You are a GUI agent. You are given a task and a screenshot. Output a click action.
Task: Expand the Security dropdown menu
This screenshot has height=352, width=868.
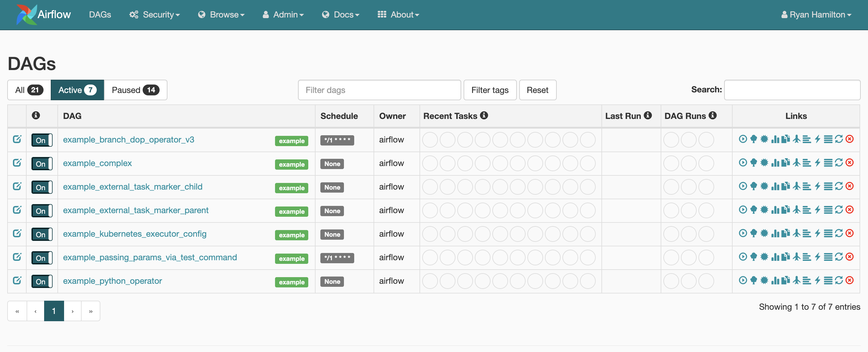pyautogui.click(x=155, y=14)
